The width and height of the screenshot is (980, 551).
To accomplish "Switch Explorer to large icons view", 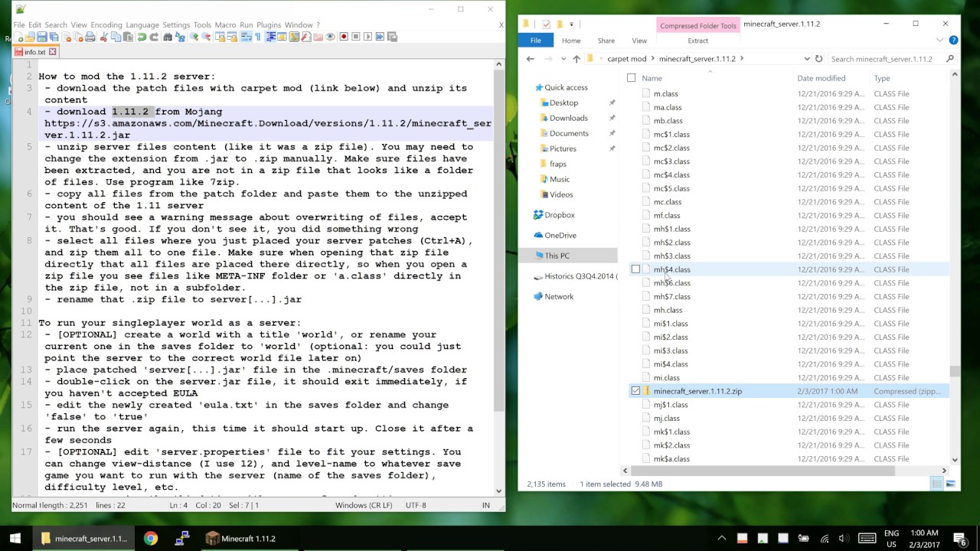I will 950,484.
